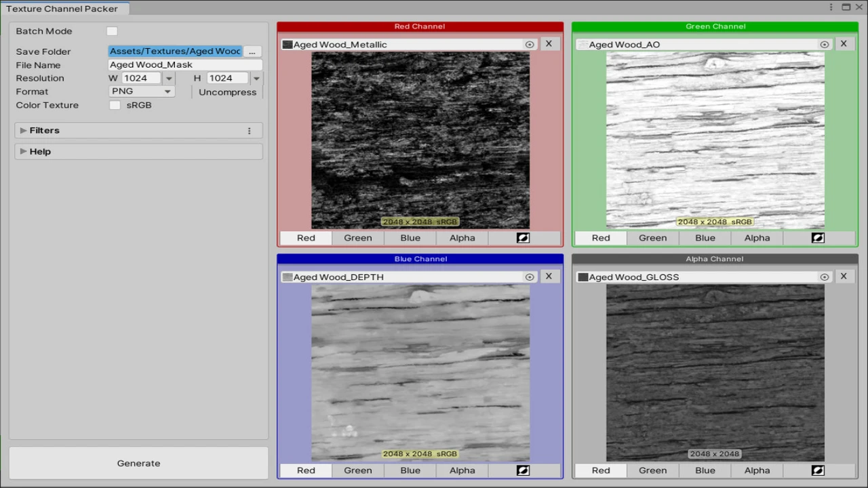
Task: Open the PNG Format dropdown
Action: (142, 91)
